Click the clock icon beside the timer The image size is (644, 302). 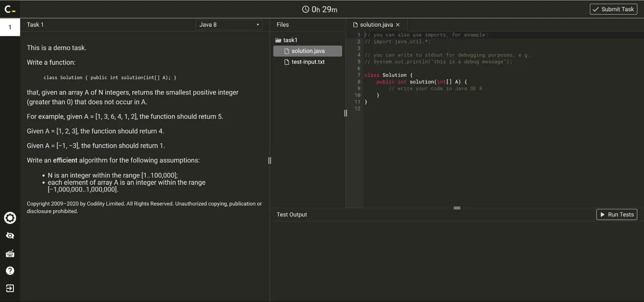click(x=305, y=9)
